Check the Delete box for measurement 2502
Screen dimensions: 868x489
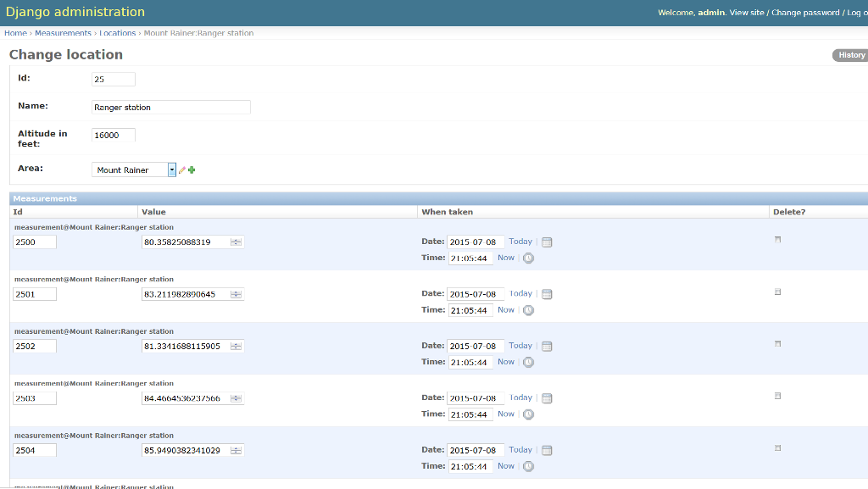[x=777, y=343]
